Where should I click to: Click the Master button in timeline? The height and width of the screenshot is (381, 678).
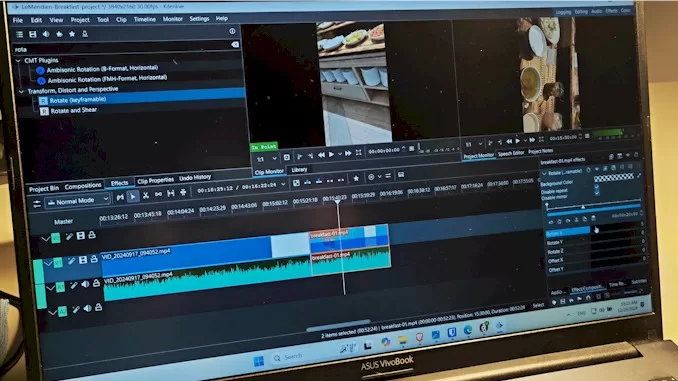63,221
